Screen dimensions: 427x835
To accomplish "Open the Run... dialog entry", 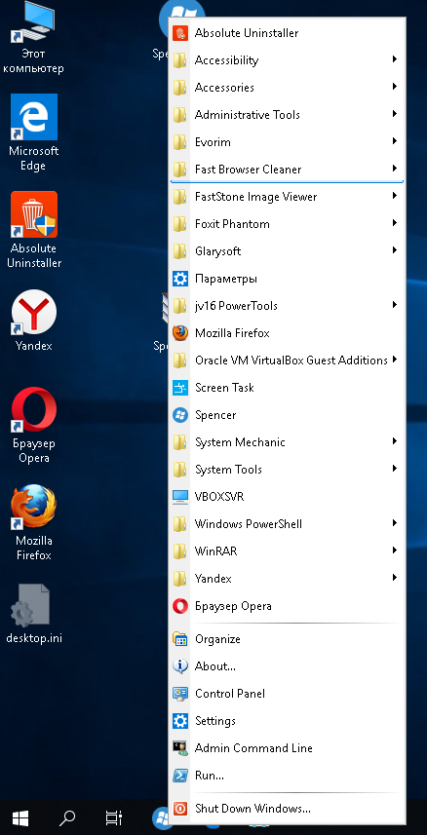I will pyautogui.click(x=286, y=775).
